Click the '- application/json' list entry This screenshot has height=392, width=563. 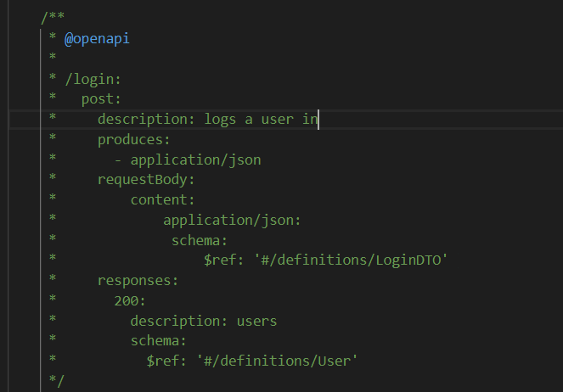coord(188,160)
